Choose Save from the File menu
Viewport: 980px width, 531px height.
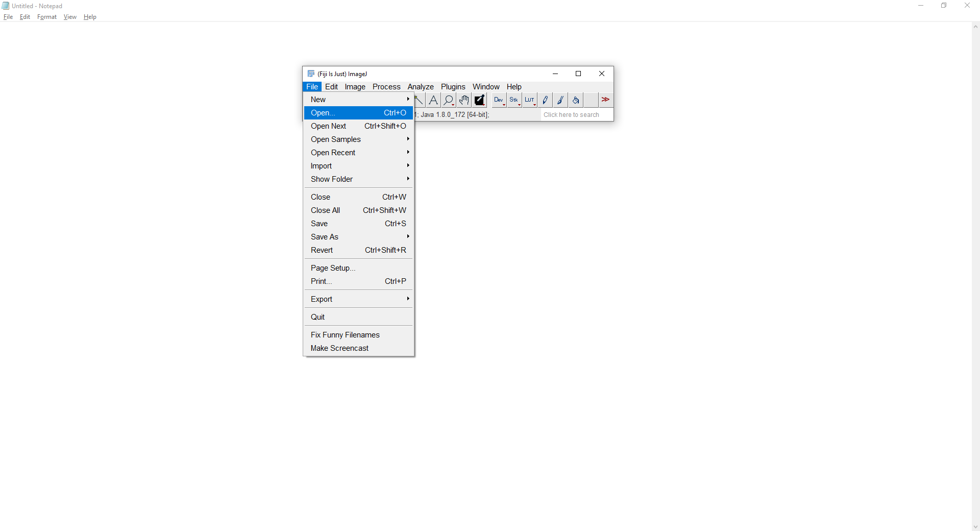tap(358, 224)
